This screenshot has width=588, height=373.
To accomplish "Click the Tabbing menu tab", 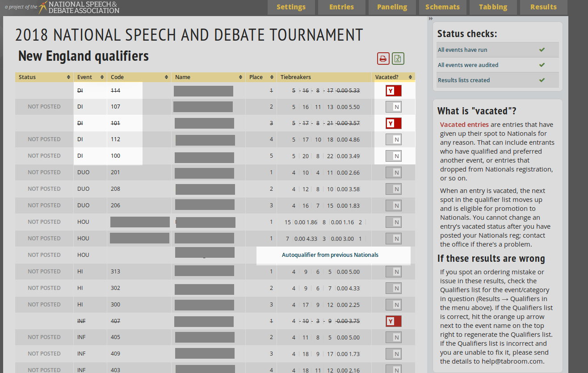I will (x=493, y=7).
